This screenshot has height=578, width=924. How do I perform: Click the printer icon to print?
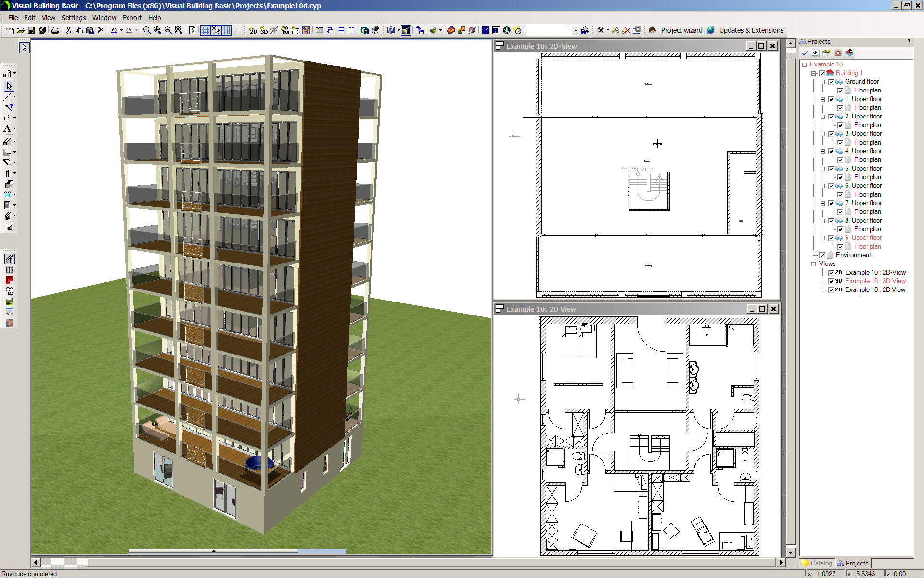pos(56,30)
